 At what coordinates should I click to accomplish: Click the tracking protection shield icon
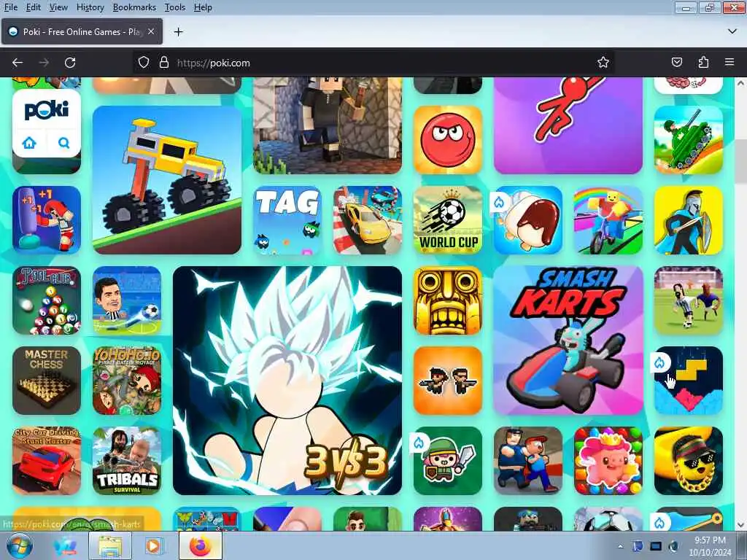click(144, 63)
